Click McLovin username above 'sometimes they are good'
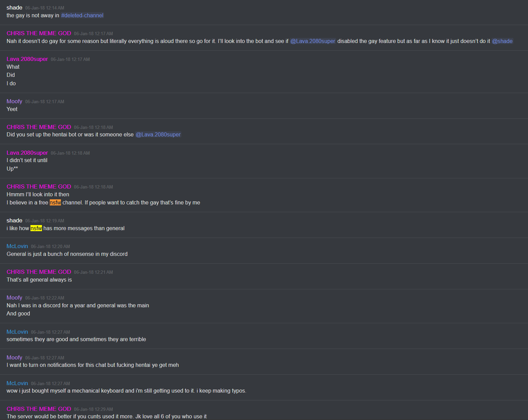528x420 pixels. click(x=17, y=332)
